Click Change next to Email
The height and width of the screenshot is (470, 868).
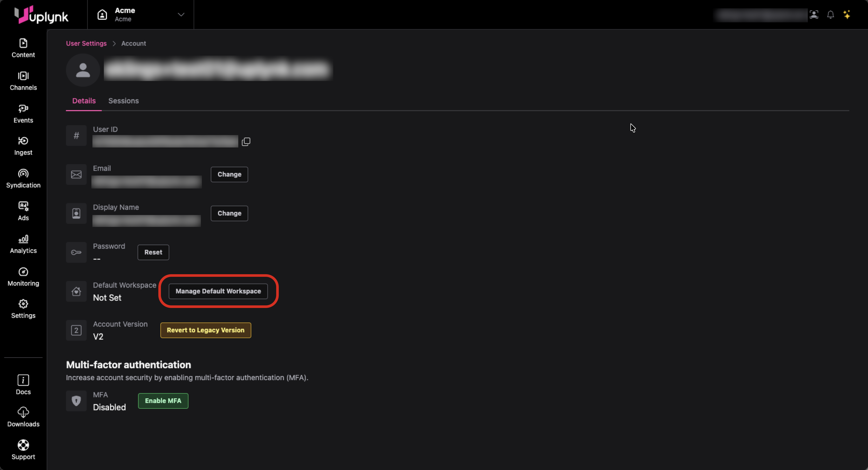point(229,174)
